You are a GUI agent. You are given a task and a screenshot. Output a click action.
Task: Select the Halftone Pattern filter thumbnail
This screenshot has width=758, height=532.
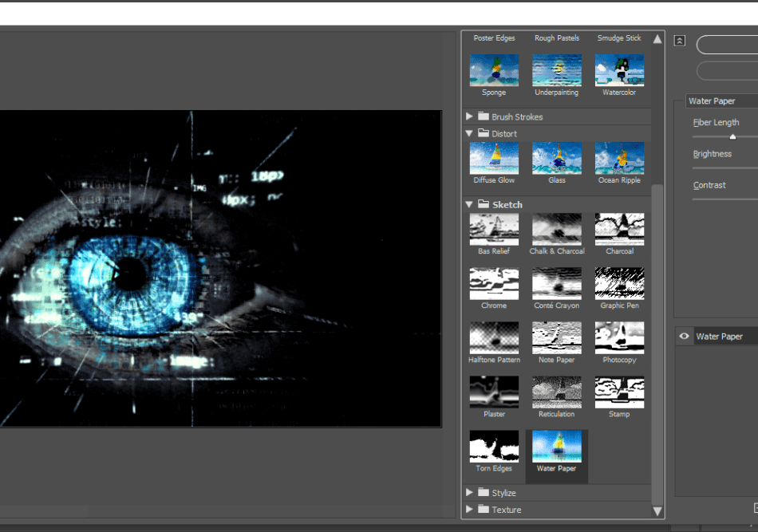(494, 337)
